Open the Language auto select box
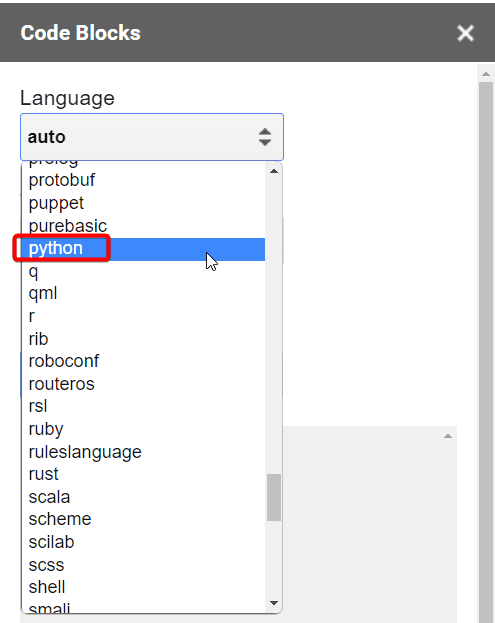Screen dimensions: 495x623 click(x=152, y=137)
